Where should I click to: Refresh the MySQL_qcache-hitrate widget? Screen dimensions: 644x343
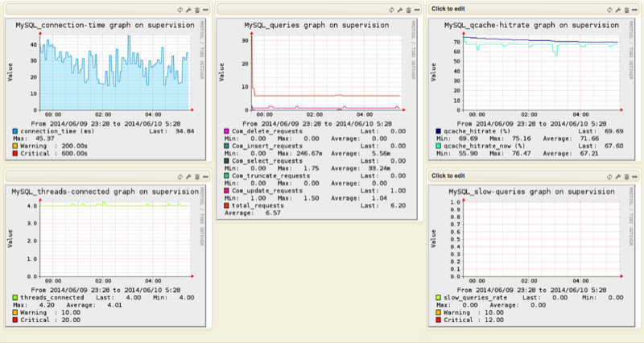[x=609, y=10]
